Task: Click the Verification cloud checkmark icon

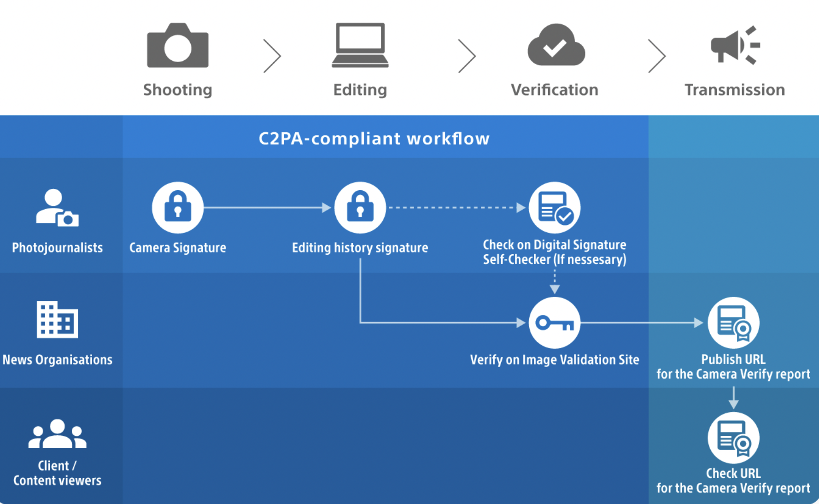Action: tap(556, 46)
